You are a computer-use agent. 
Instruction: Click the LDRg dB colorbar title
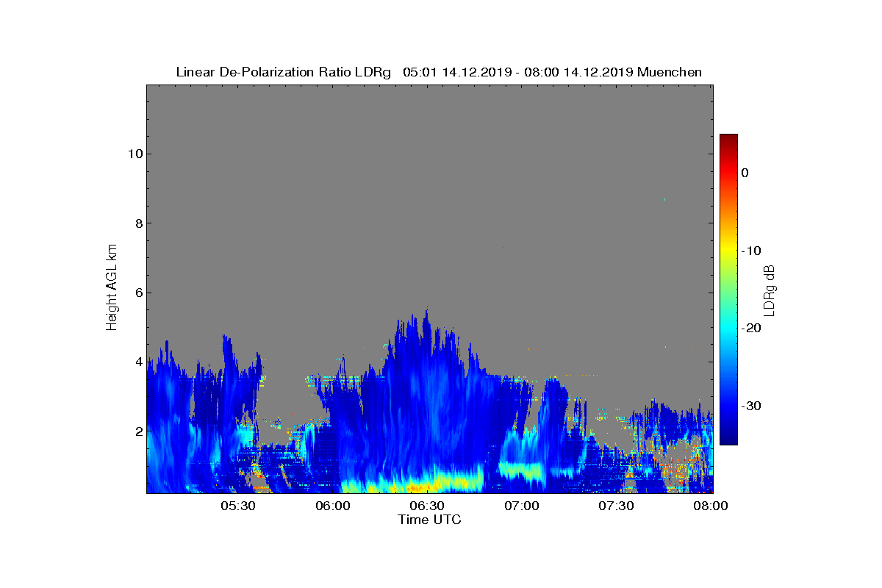point(770,290)
